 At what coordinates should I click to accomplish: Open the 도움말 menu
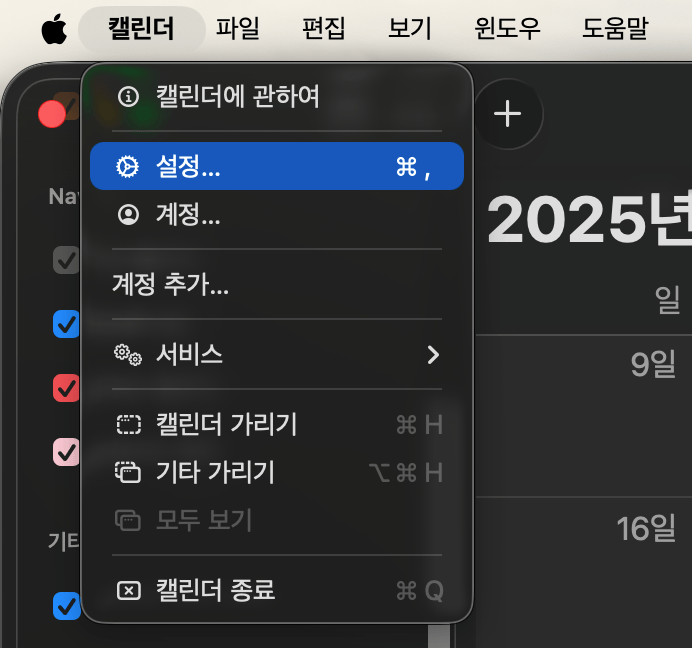pos(614,29)
